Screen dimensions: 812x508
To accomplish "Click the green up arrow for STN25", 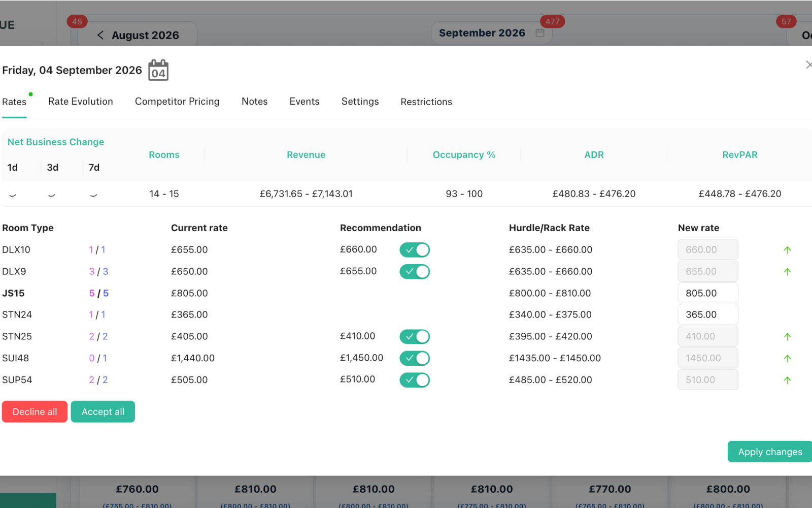I will [x=787, y=337].
